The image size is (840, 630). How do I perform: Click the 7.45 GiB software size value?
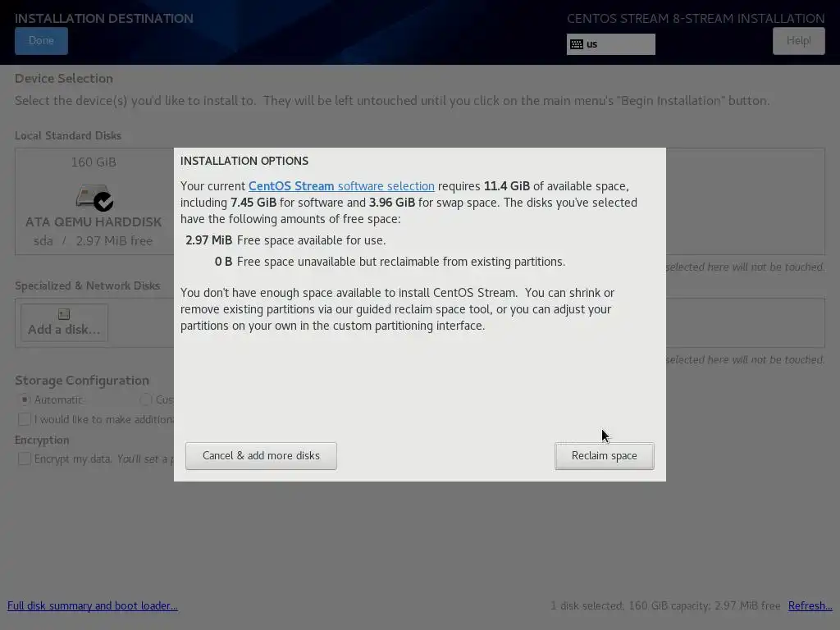click(x=253, y=203)
